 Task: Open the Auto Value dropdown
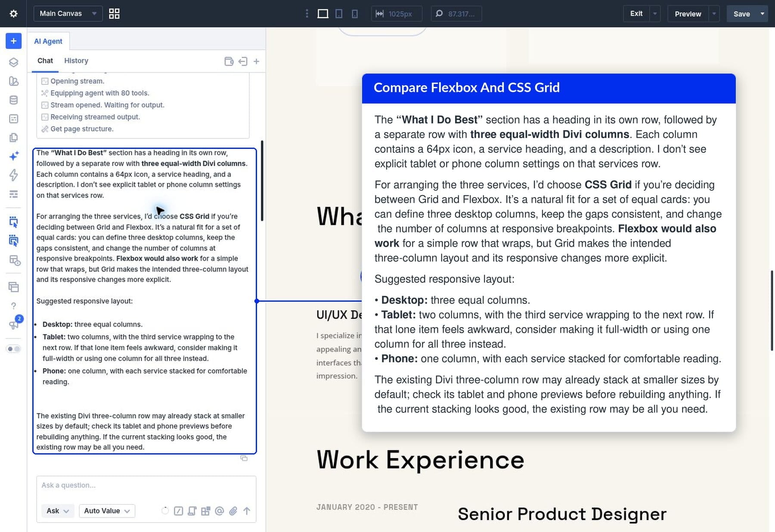click(107, 511)
